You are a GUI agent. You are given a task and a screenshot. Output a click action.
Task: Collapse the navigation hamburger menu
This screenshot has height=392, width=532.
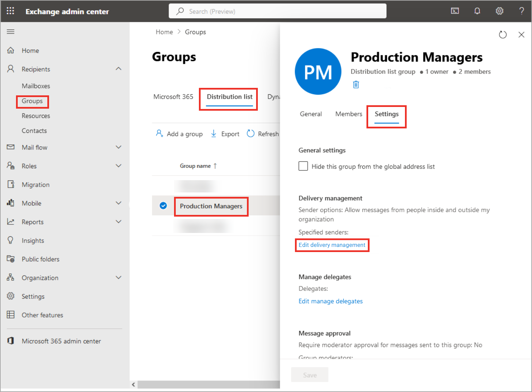coord(11,32)
